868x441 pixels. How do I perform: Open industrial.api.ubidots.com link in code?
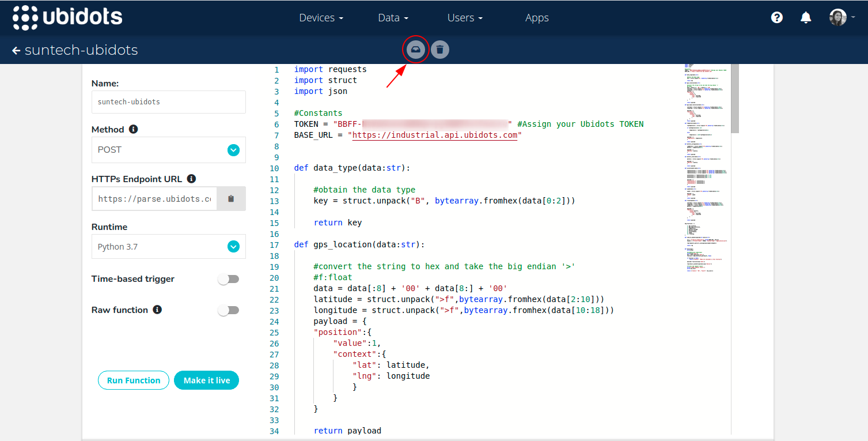(435, 135)
